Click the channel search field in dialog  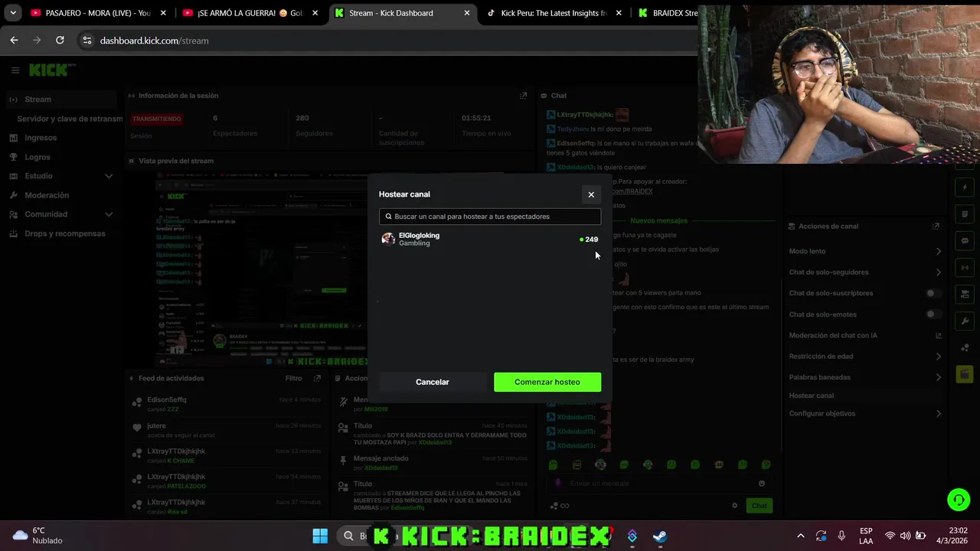490,217
